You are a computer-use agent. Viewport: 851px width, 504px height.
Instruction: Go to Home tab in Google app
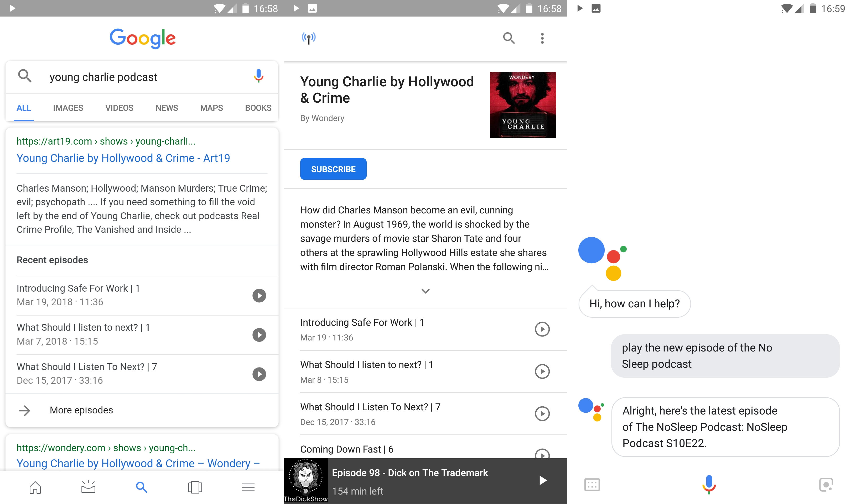pos(35,487)
